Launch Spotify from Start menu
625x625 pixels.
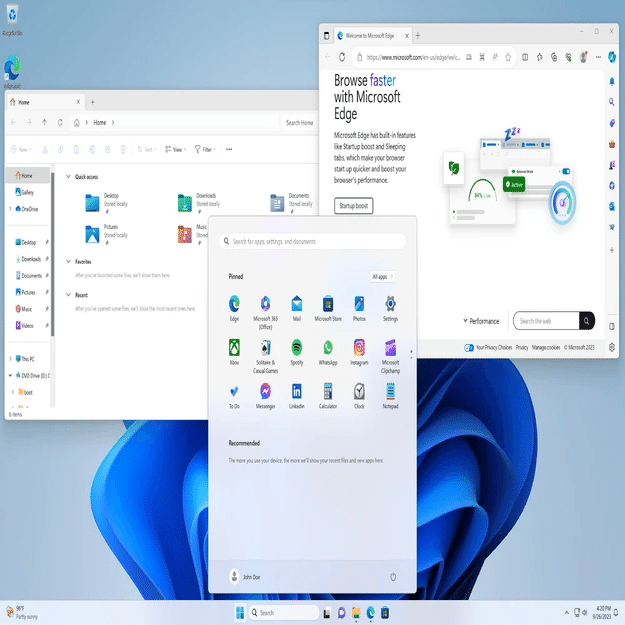(x=297, y=352)
